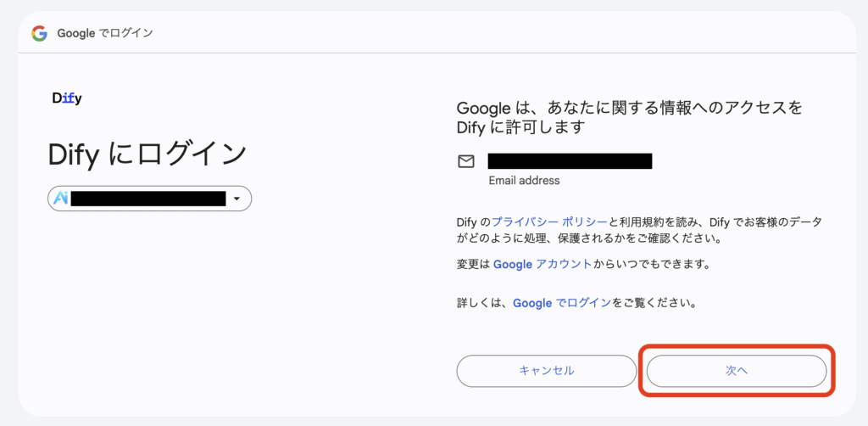Click the header title "Google でログイン"
Image resolution: width=868 pixels, height=426 pixels.
click(105, 33)
